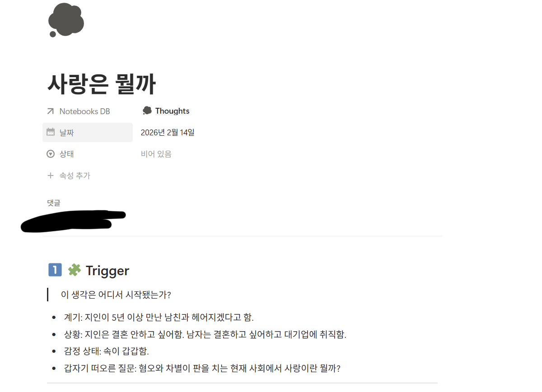Viewport: 542px width, 392px height.
Task: Click the Trigger heading text
Action: tap(107, 271)
